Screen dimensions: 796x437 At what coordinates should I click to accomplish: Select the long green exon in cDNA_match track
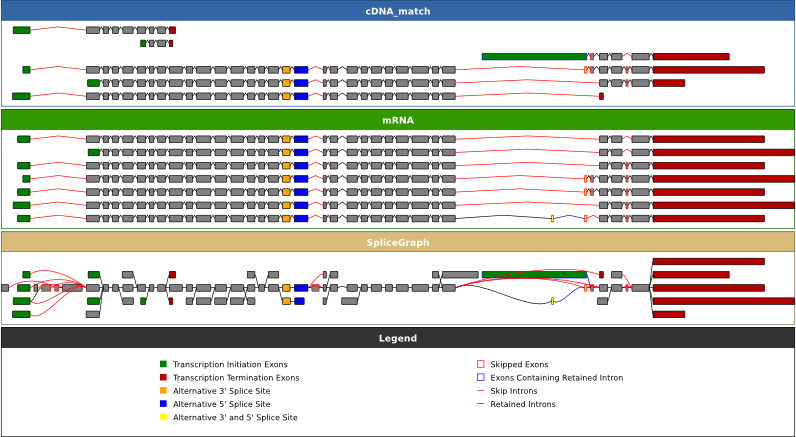pos(534,57)
